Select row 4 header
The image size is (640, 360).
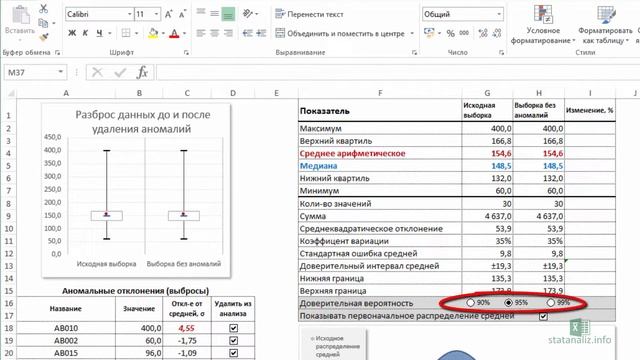click(x=9, y=153)
